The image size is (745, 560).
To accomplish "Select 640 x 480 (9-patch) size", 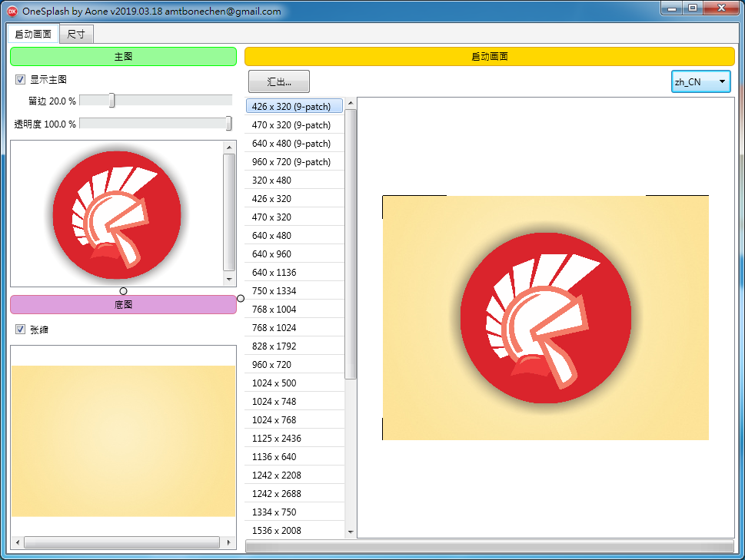I will (x=294, y=144).
